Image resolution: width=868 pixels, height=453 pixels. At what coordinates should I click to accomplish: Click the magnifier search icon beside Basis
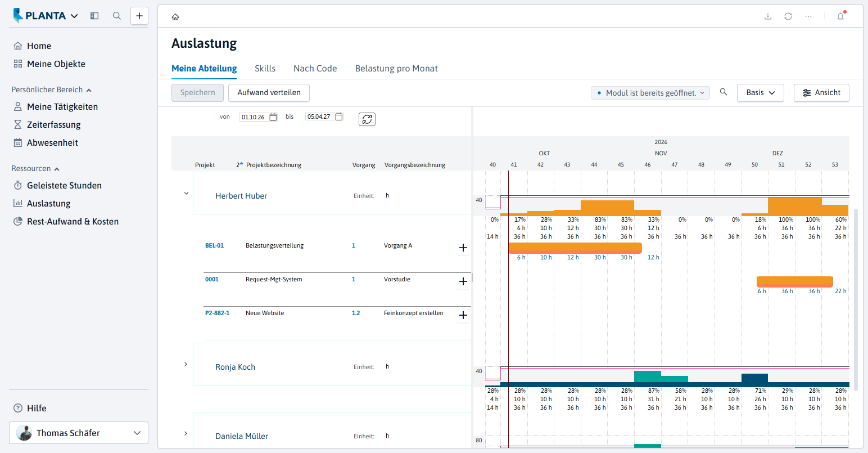click(724, 92)
